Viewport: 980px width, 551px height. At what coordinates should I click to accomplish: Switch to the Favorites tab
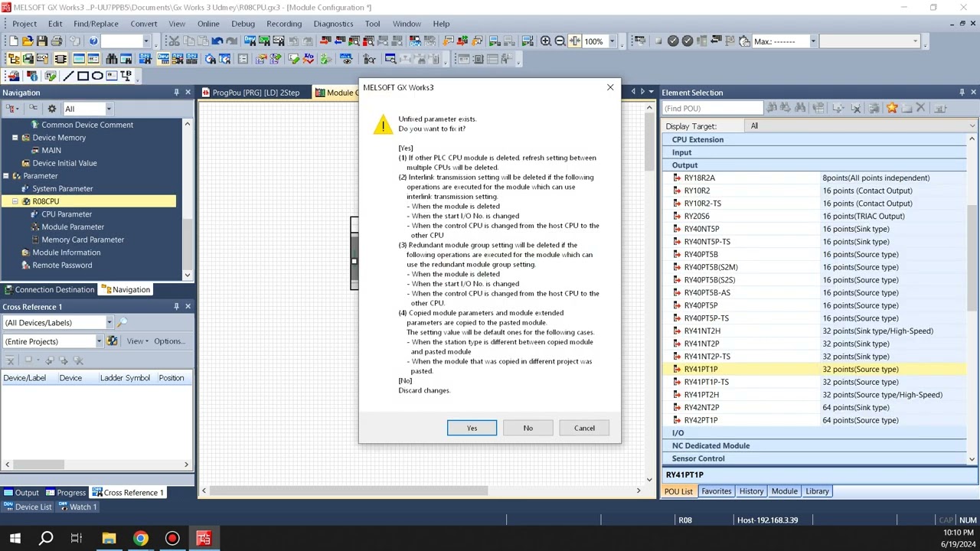(716, 491)
